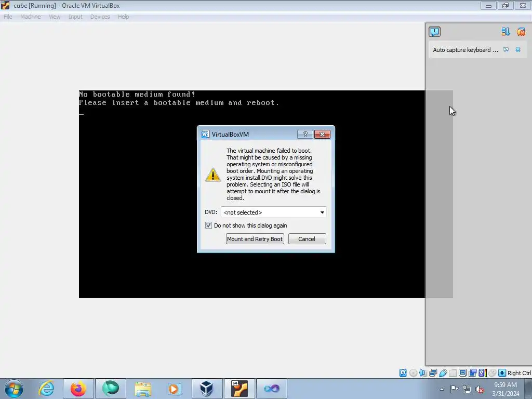Click the Auto capture keyboard notification text
Image resolution: width=532 pixels, height=399 pixels.
tap(465, 50)
